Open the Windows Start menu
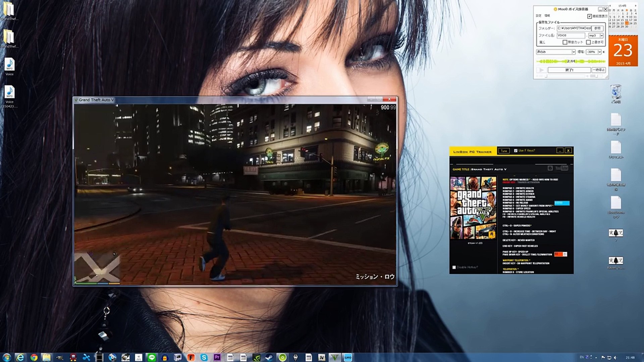The width and height of the screenshot is (644, 362). tap(7, 357)
